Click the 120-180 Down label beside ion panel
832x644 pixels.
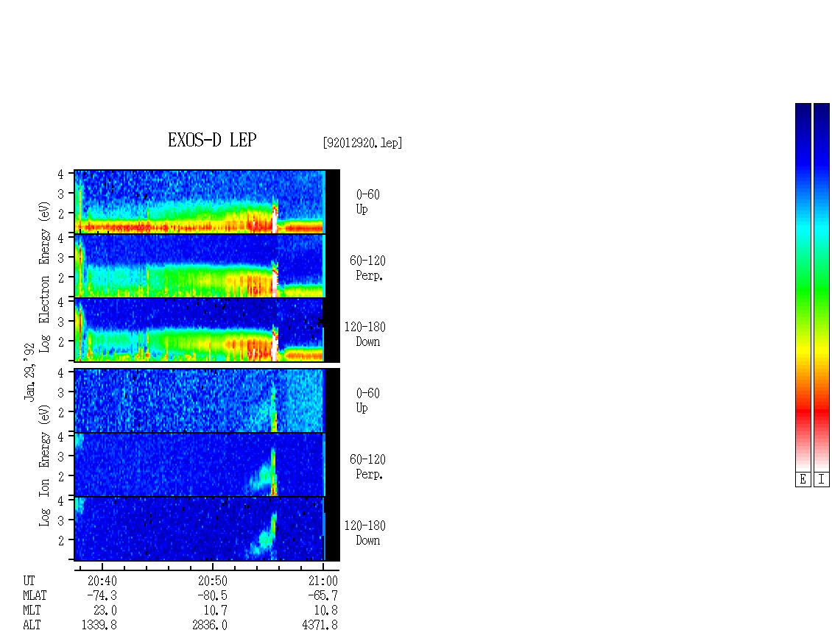[365, 533]
